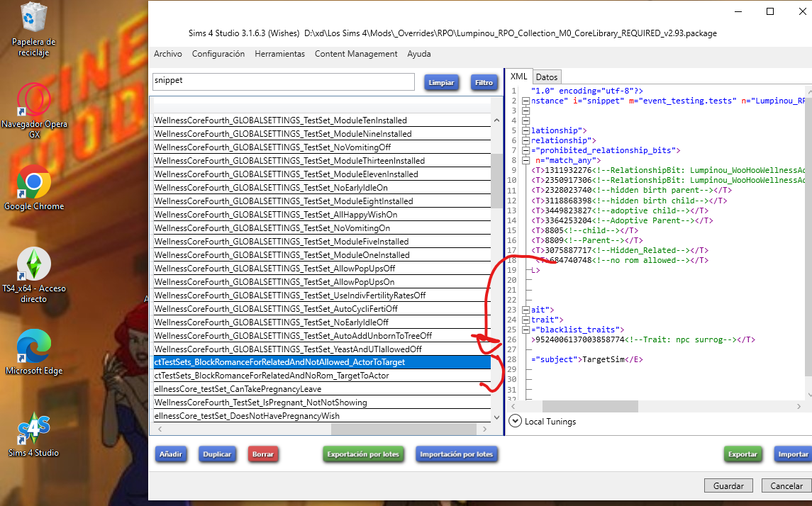Screen dimensions: 812x506
Task: Select testSet_CanTakePregnancyLeave list row
Action: (321, 389)
